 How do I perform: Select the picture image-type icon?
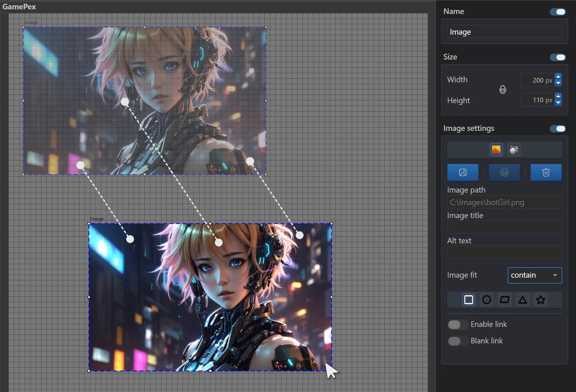point(496,150)
